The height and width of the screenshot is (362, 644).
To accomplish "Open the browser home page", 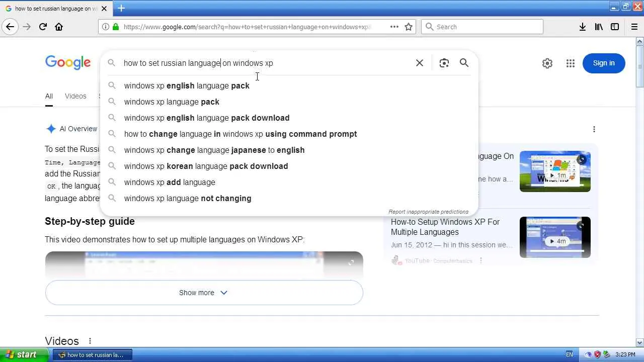I will pyautogui.click(x=59, y=27).
